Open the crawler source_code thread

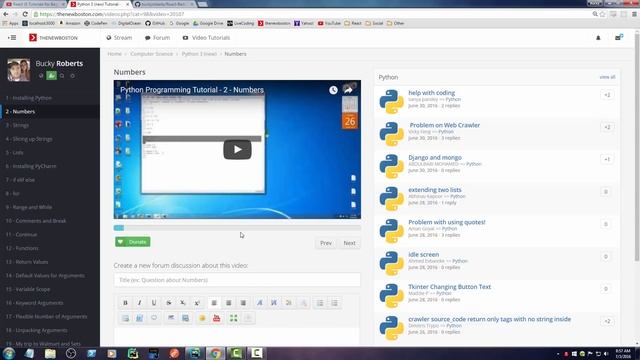coord(489,319)
